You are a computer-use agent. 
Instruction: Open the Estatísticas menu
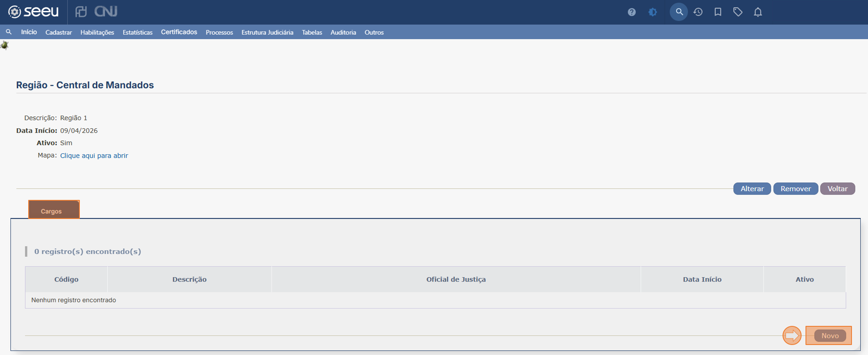pos(138,33)
